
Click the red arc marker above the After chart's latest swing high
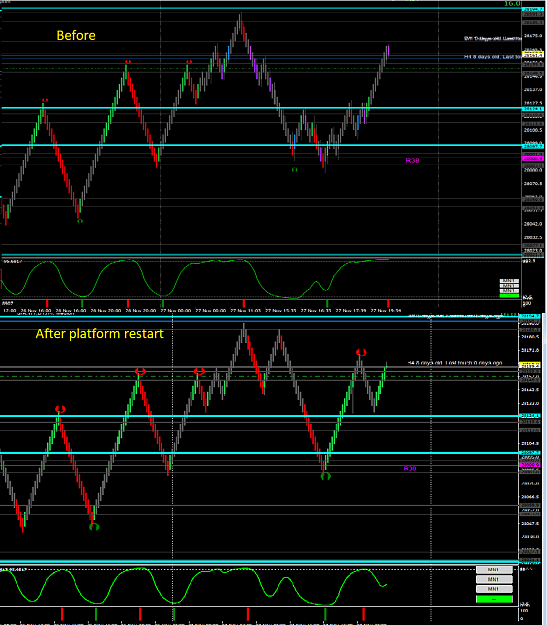click(x=361, y=352)
